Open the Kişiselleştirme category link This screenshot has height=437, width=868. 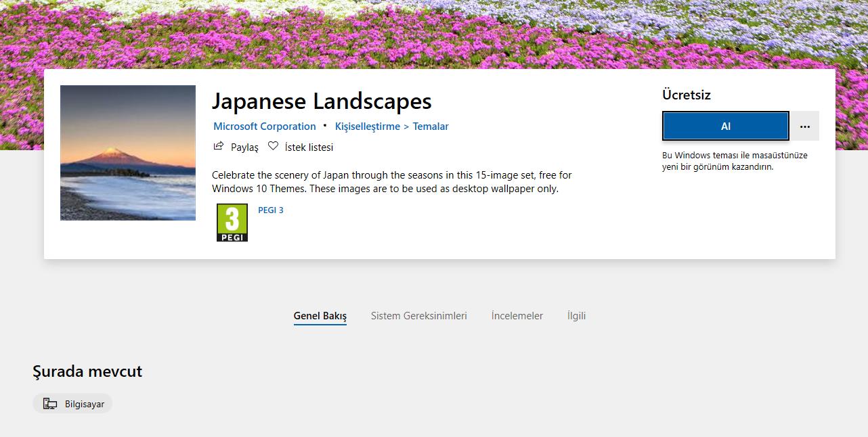pyautogui.click(x=368, y=127)
